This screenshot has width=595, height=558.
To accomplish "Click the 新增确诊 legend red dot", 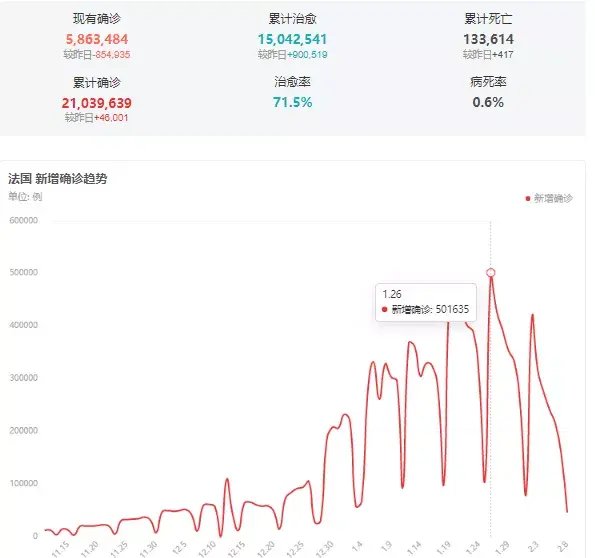I will [x=527, y=199].
